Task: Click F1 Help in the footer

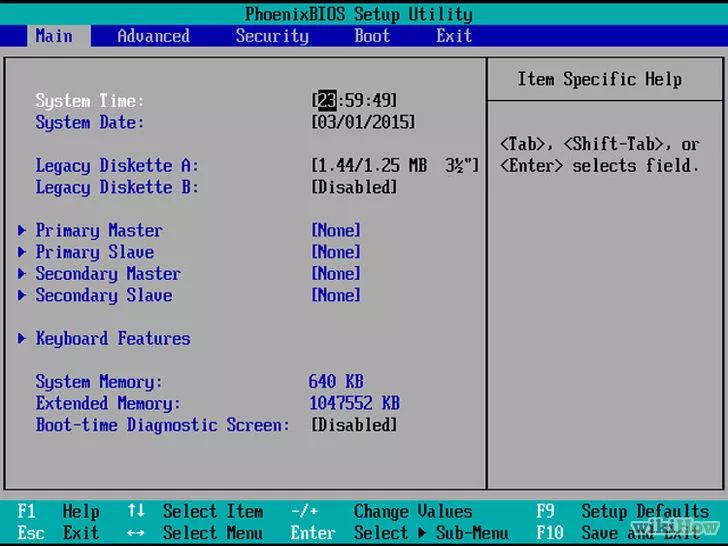Action: 58,512
